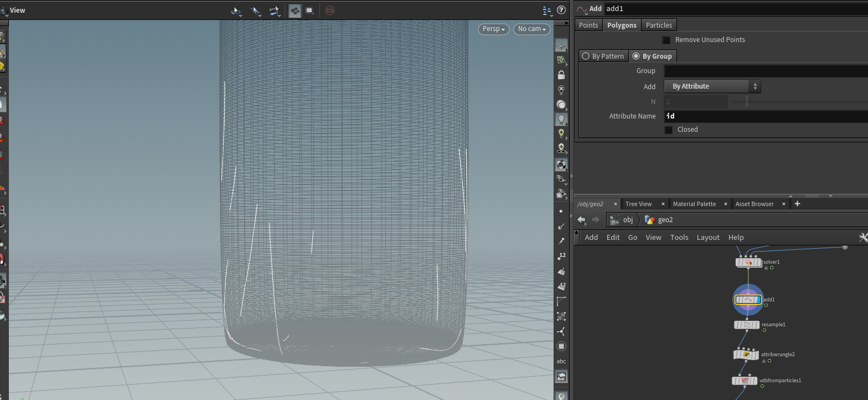Viewport: 868px width, 400px height.
Task: Select the vdbfromparticles1 node
Action: point(745,381)
